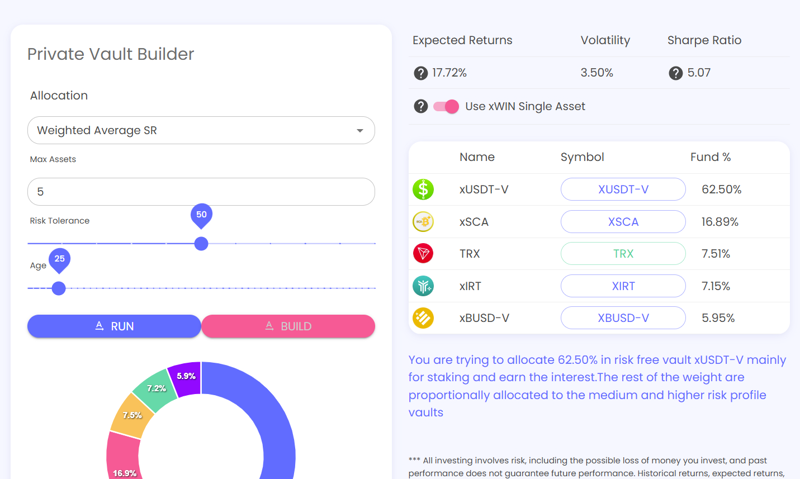Select the green TRX symbol chip
Screen dimensions: 800x479
point(623,254)
